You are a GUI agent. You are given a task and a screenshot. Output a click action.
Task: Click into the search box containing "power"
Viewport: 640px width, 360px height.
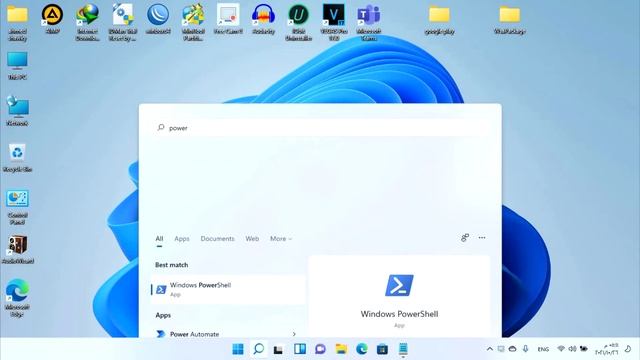point(320,128)
